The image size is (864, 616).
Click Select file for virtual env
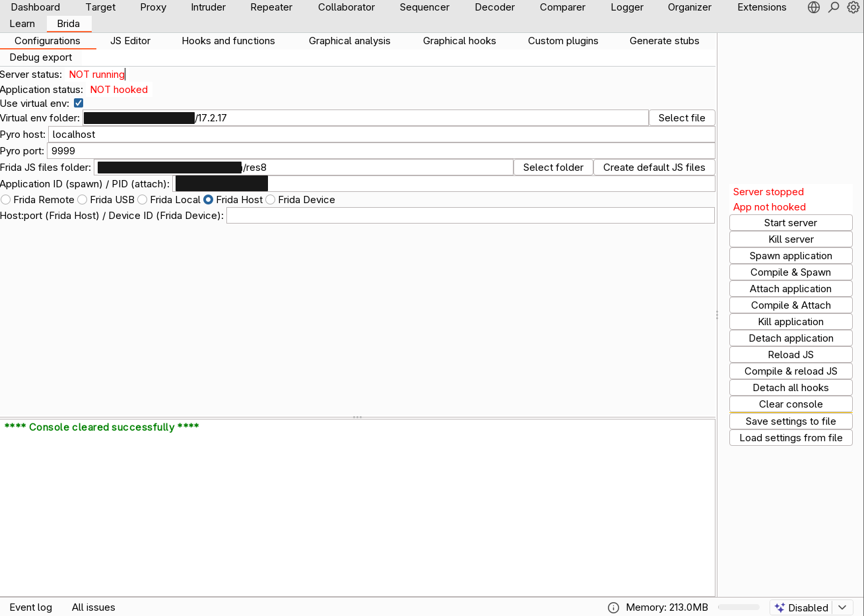pyautogui.click(x=682, y=118)
